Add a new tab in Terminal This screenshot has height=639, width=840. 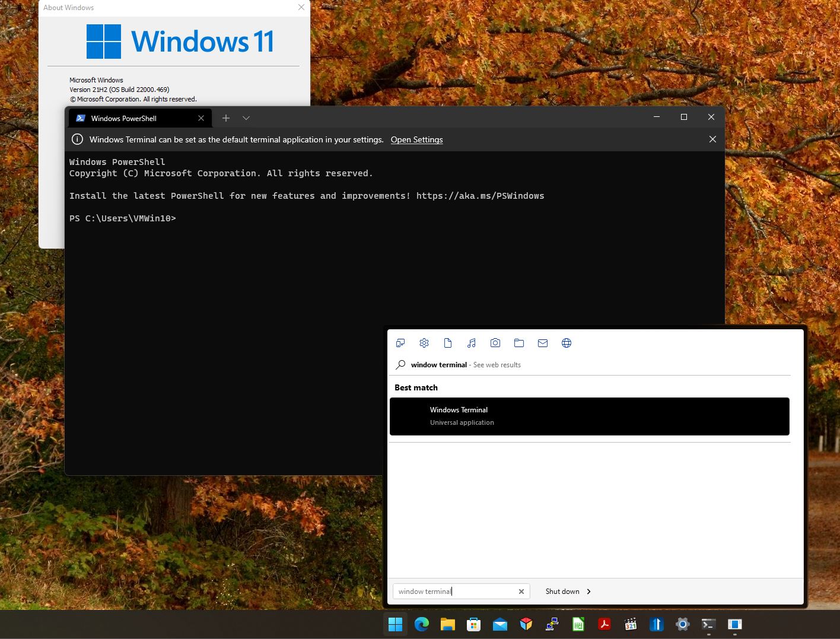coord(226,118)
